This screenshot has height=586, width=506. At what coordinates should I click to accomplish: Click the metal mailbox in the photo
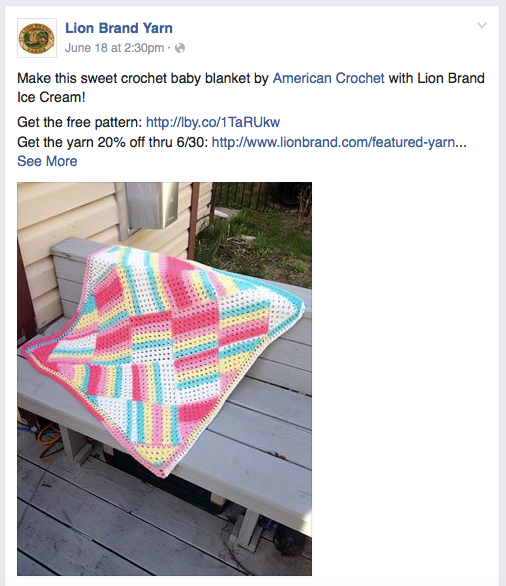pyautogui.click(x=152, y=205)
